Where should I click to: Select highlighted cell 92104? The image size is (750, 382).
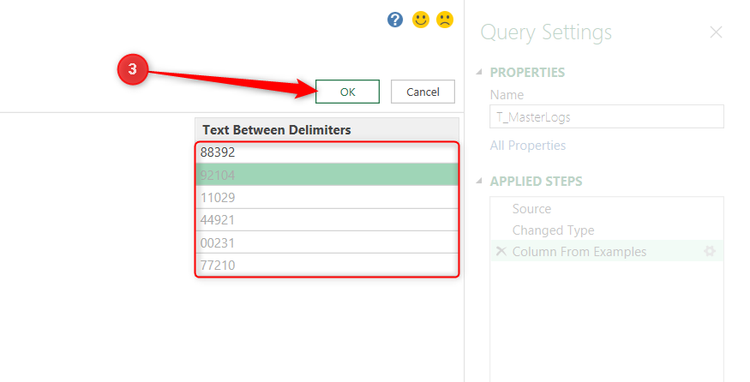pyautogui.click(x=327, y=175)
